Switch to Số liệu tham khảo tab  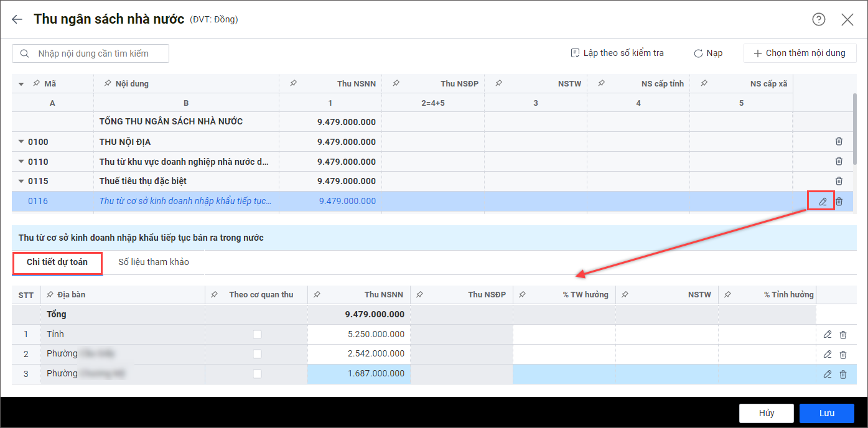(154, 263)
